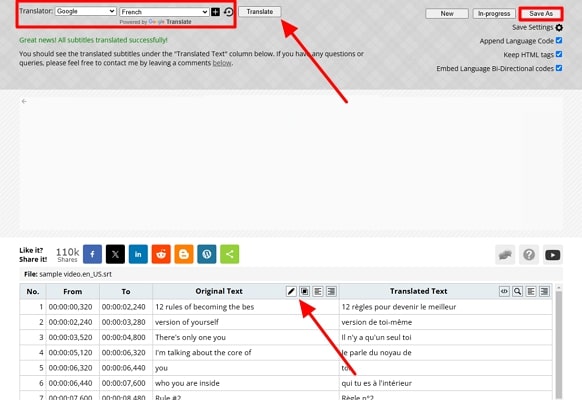Toggle Embed Language Bi-Directional codes checkbox
The width and height of the screenshot is (582, 400).
559,68
